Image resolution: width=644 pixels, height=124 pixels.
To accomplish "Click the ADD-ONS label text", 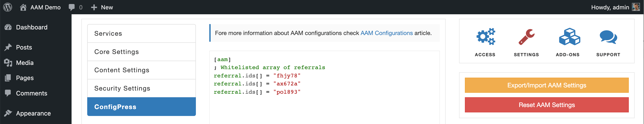I will point(568,55).
